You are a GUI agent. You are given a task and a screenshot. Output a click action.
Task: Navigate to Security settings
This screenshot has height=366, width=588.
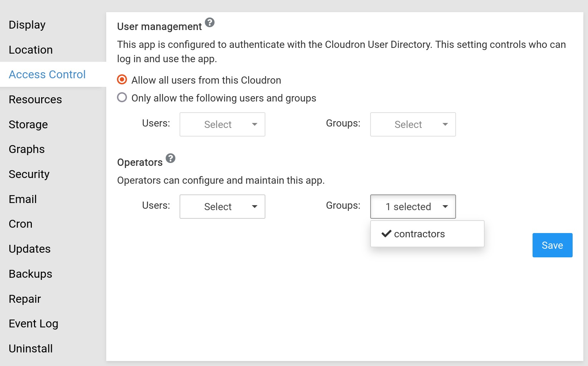29,174
